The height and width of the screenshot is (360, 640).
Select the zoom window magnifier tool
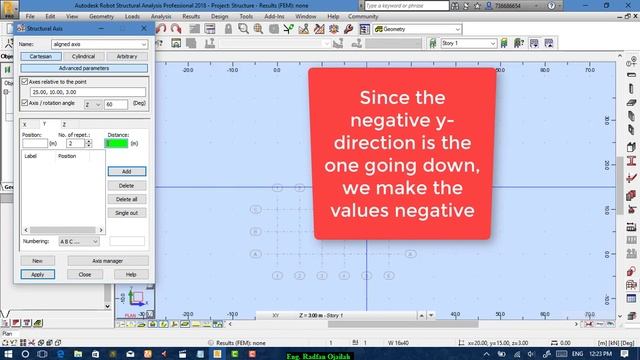(x=243, y=29)
